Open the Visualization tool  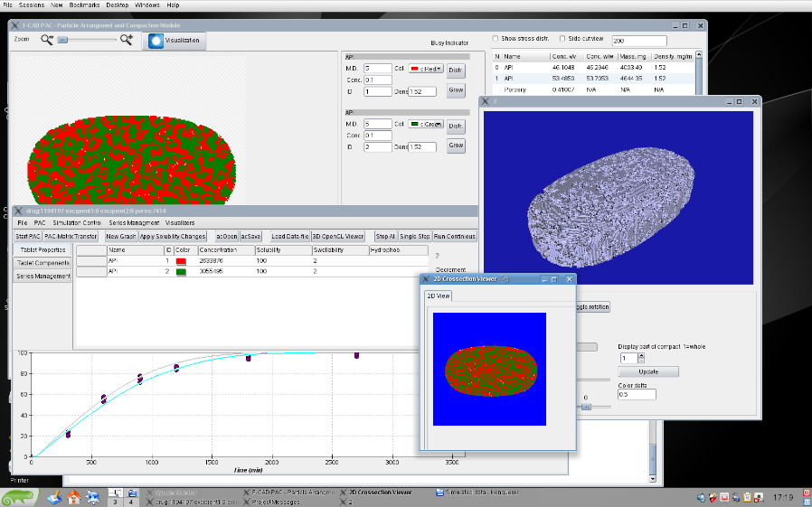(174, 41)
